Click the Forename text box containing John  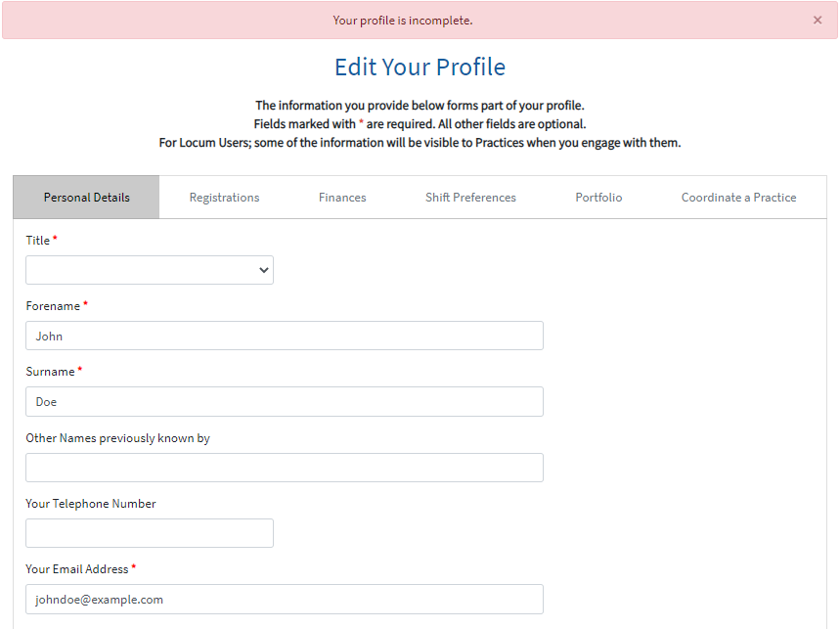285,336
